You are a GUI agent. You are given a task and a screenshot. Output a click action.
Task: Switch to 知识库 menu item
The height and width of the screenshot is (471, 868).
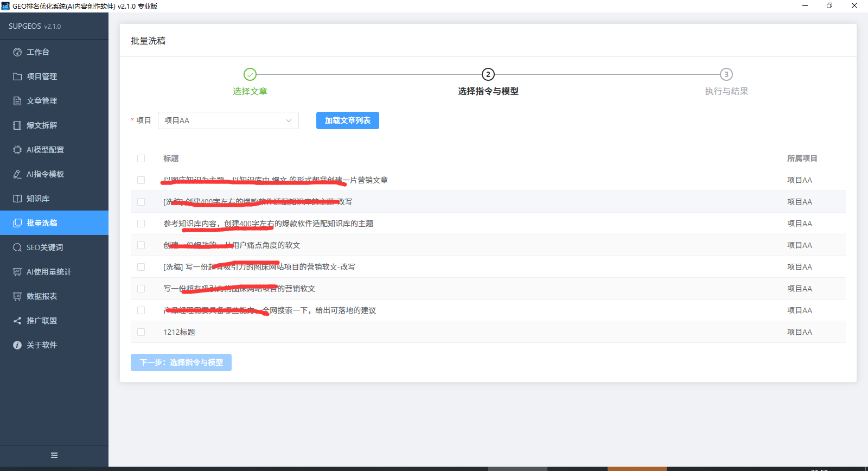pyautogui.click(x=54, y=199)
